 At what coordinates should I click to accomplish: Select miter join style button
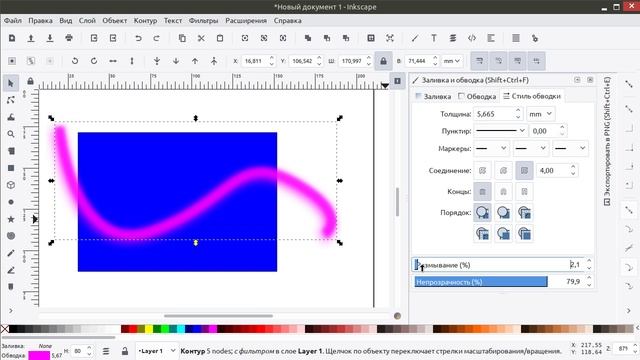point(524,170)
